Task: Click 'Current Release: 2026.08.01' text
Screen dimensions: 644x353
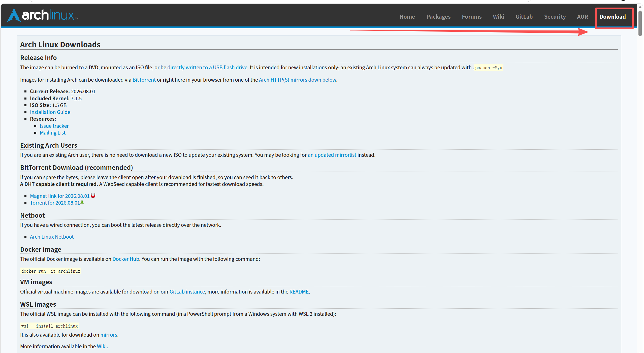Action: coord(63,91)
